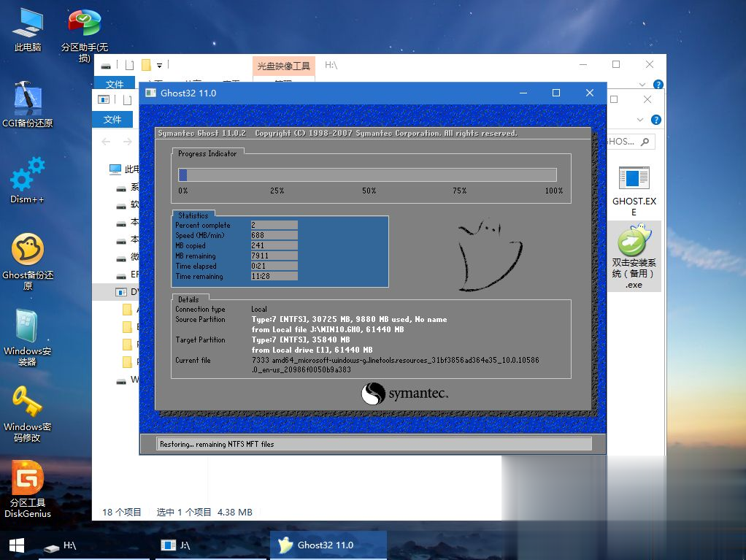Click Speed (MB/min) value 688
This screenshot has height=560, width=746.
tap(274, 235)
